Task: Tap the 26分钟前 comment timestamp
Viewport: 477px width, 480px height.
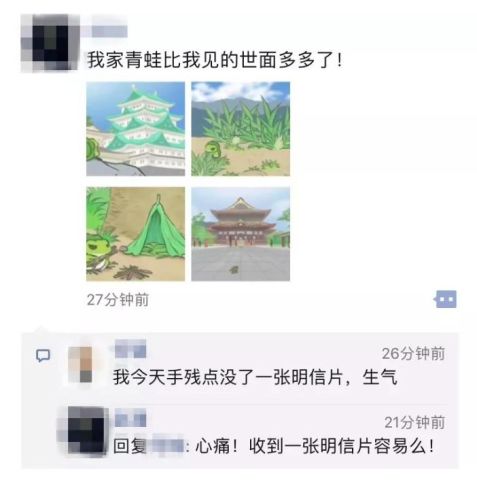Action: click(x=413, y=353)
